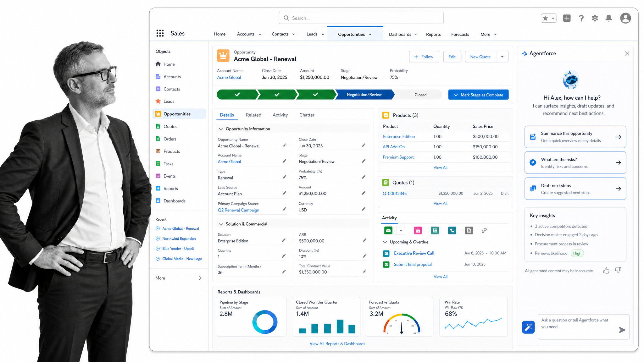Screen dimensions: 644x362
Task: Click the New Quote button
Action: tap(480, 57)
